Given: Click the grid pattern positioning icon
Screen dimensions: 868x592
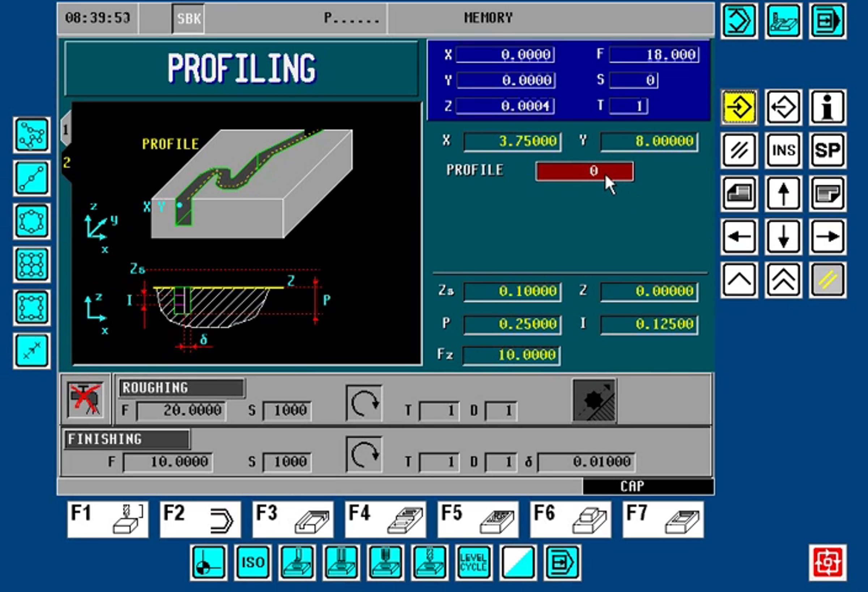Looking at the screenshot, I should [x=32, y=265].
